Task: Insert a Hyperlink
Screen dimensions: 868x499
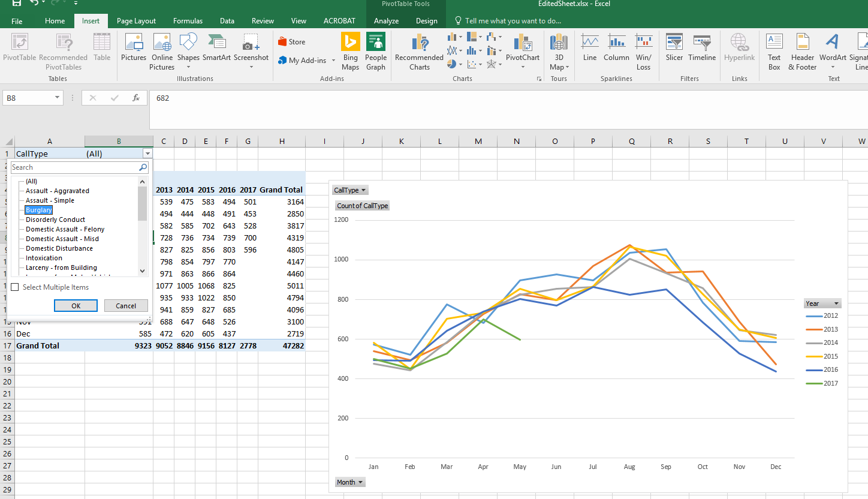Action: (739, 50)
